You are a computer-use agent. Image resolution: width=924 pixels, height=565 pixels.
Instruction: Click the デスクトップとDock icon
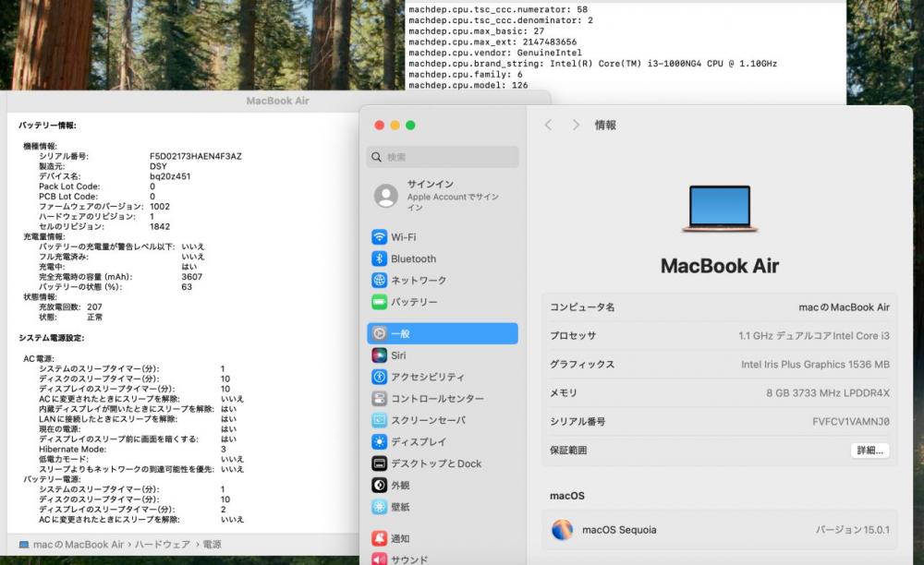[380, 463]
